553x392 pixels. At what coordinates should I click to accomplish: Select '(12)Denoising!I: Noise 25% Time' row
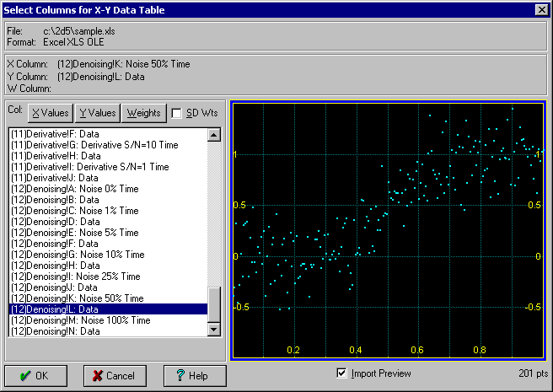[108, 277]
